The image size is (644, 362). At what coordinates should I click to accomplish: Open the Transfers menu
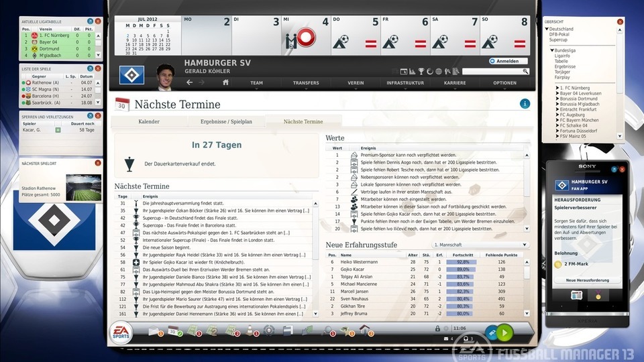tap(306, 83)
